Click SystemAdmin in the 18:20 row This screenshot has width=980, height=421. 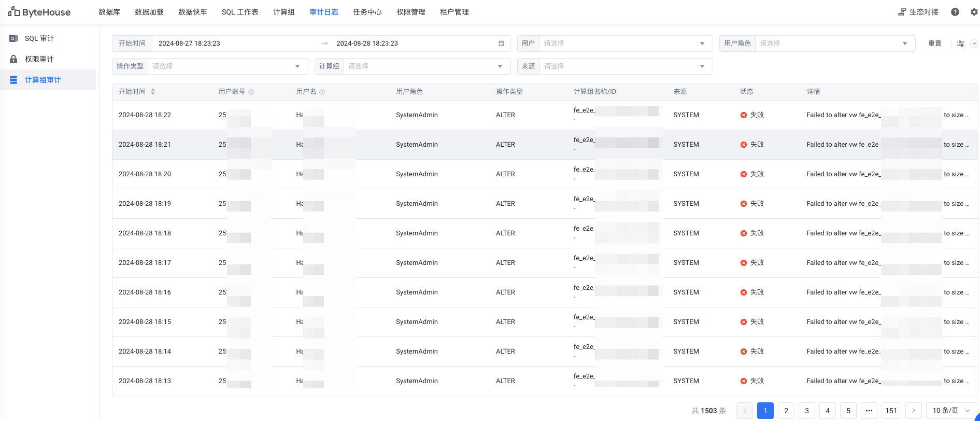417,174
